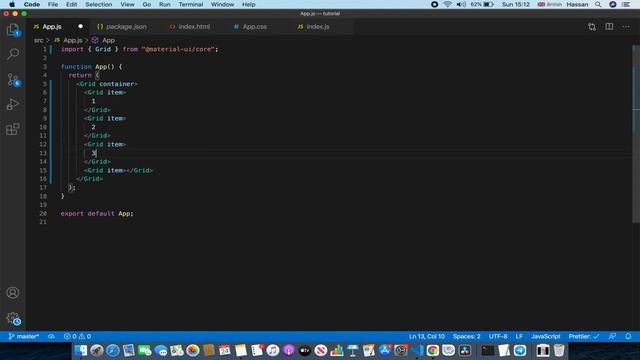
Task: Open the Help menu
Action: [249, 4]
